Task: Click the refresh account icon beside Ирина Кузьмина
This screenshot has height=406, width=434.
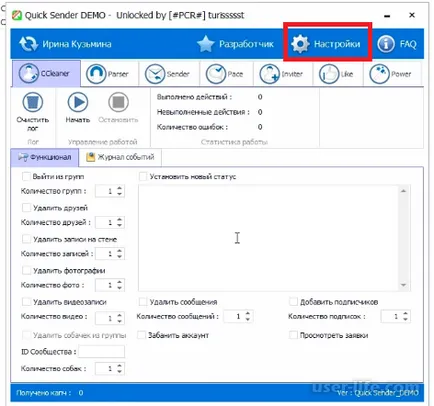Action: pos(28,44)
